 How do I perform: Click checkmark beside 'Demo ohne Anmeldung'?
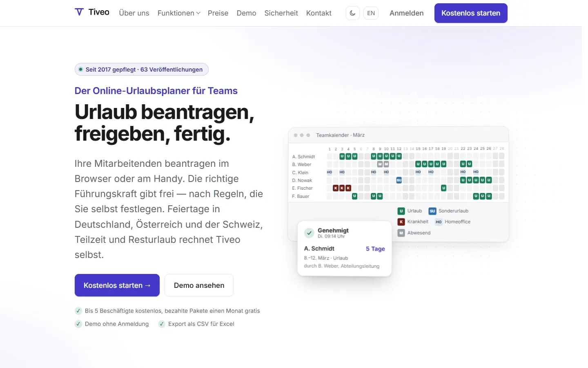pos(78,324)
